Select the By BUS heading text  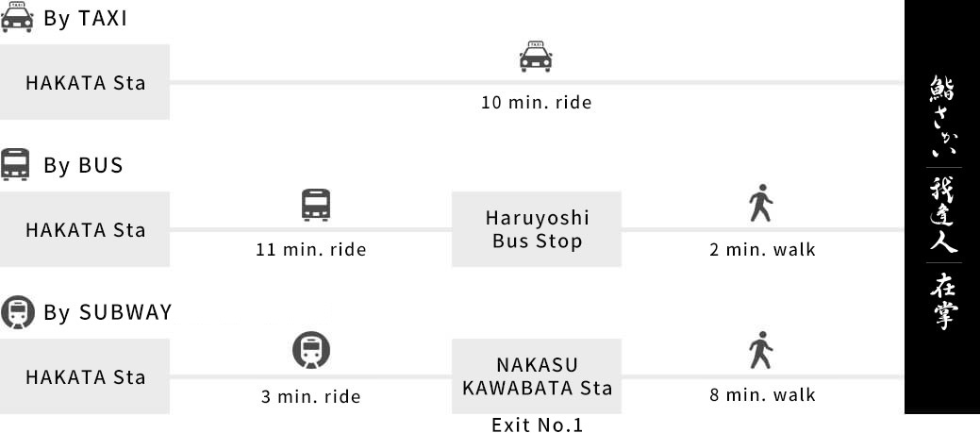83,166
